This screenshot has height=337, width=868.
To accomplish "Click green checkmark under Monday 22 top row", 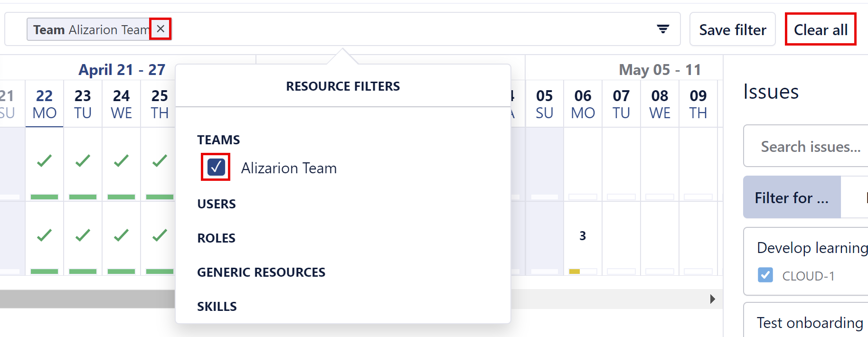I will 44,161.
